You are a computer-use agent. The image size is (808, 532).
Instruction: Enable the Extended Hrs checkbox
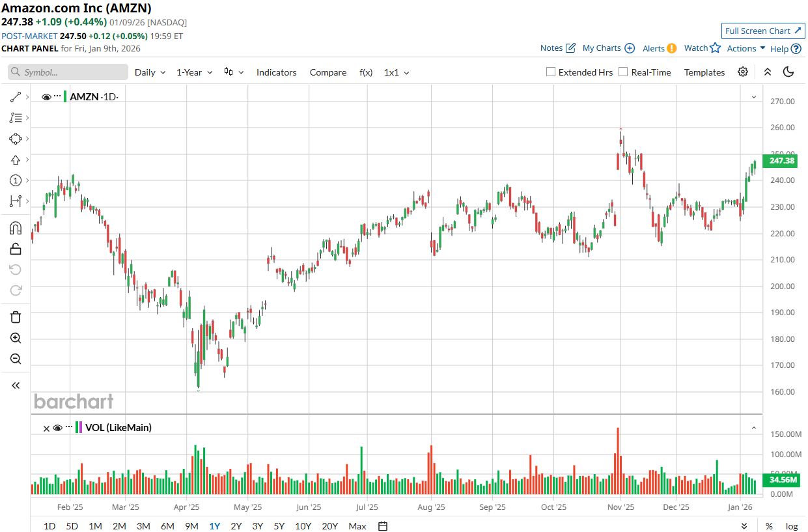551,72
